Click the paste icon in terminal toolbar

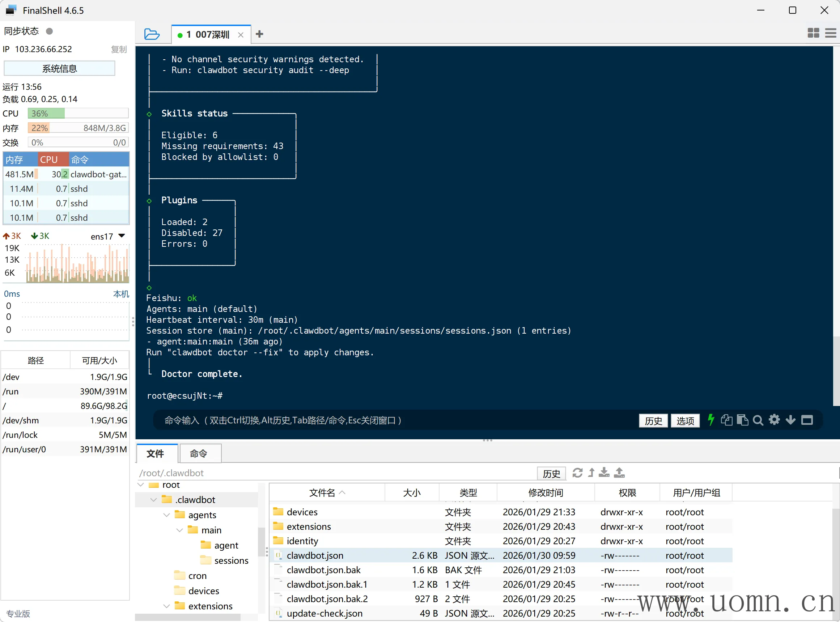click(x=742, y=420)
